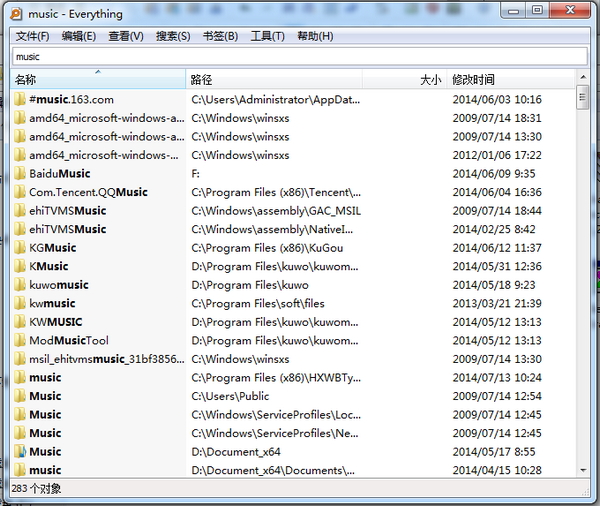Image resolution: width=600 pixels, height=506 pixels.
Task: Click folder icon for #music.163.com
Action: (20, 100)
